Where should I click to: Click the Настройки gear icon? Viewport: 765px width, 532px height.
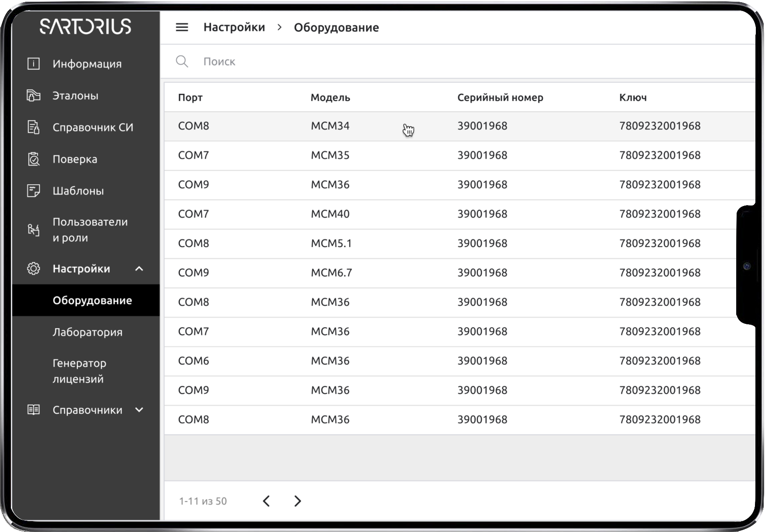point(34,269)
